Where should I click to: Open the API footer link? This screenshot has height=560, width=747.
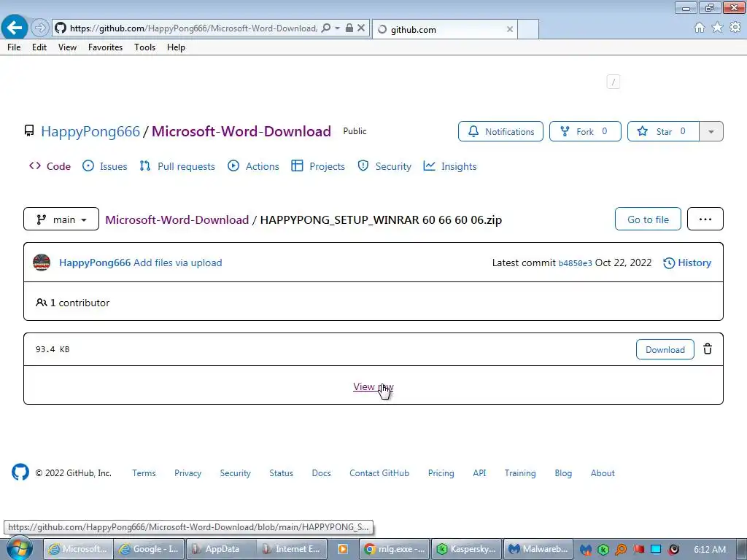point(479,472)
